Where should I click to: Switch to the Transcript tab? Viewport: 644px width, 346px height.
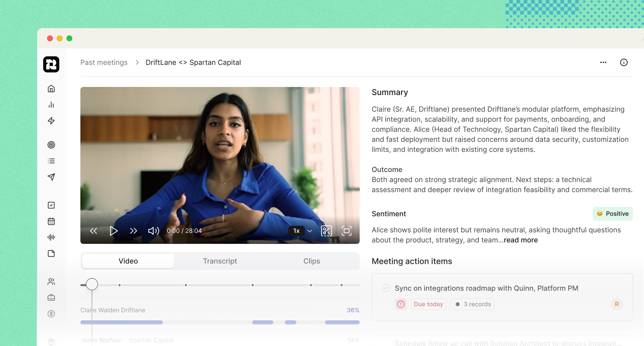pyautogui.click(x=220, y=261)
